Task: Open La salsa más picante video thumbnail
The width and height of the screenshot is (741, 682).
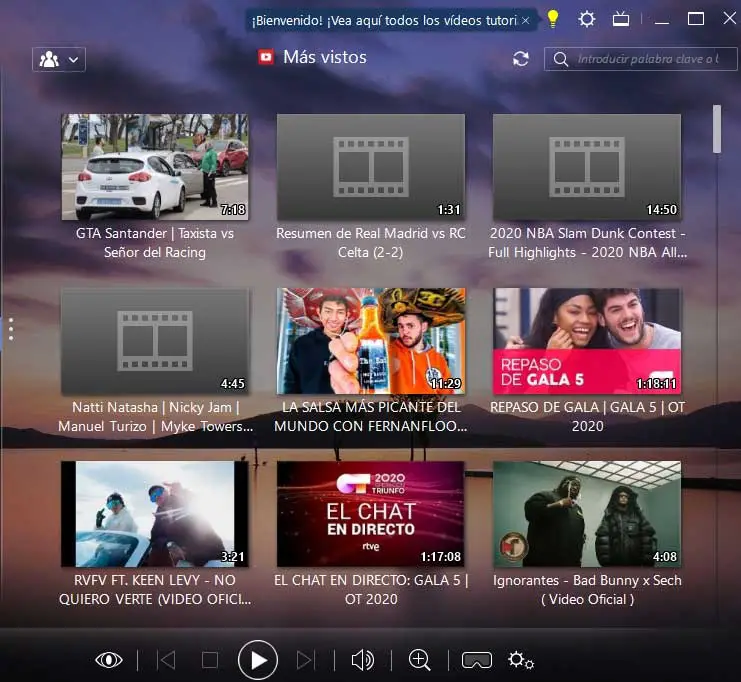Action: click(x=371, y=341)
